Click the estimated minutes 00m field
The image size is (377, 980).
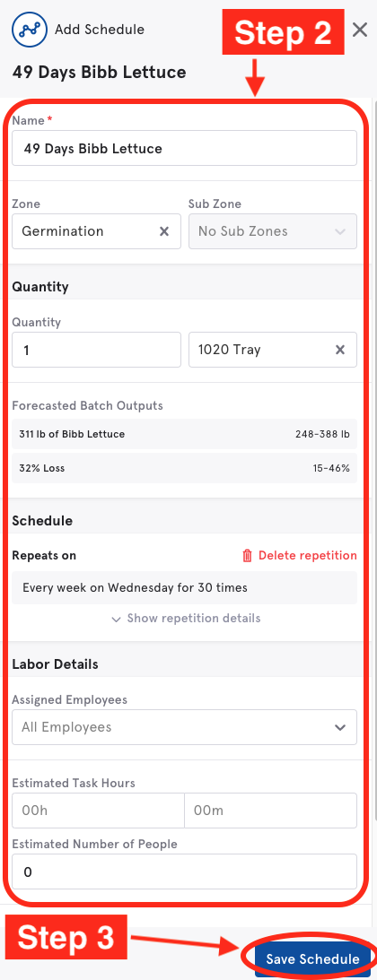(x=271, y=811)
